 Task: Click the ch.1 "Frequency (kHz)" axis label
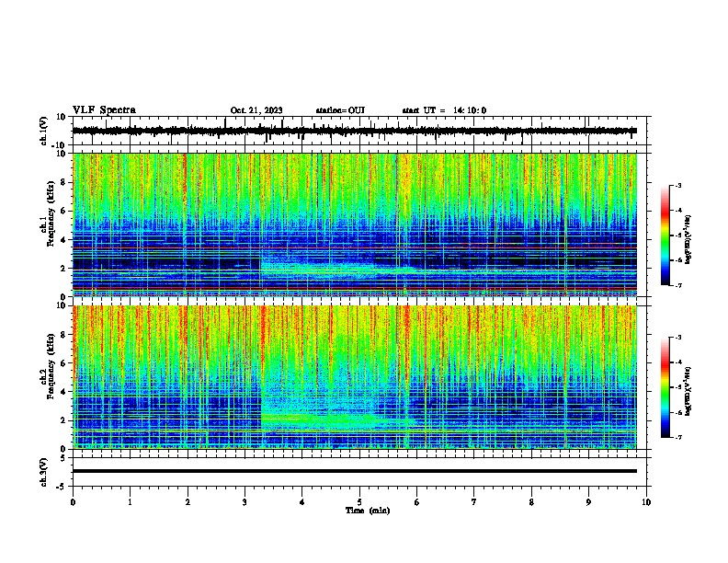click(51, 214)
